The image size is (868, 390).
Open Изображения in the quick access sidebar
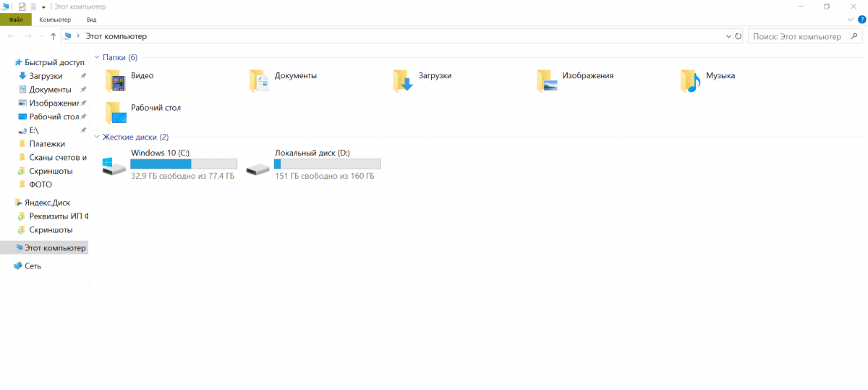pyautogui.click(x=49, y=103)
